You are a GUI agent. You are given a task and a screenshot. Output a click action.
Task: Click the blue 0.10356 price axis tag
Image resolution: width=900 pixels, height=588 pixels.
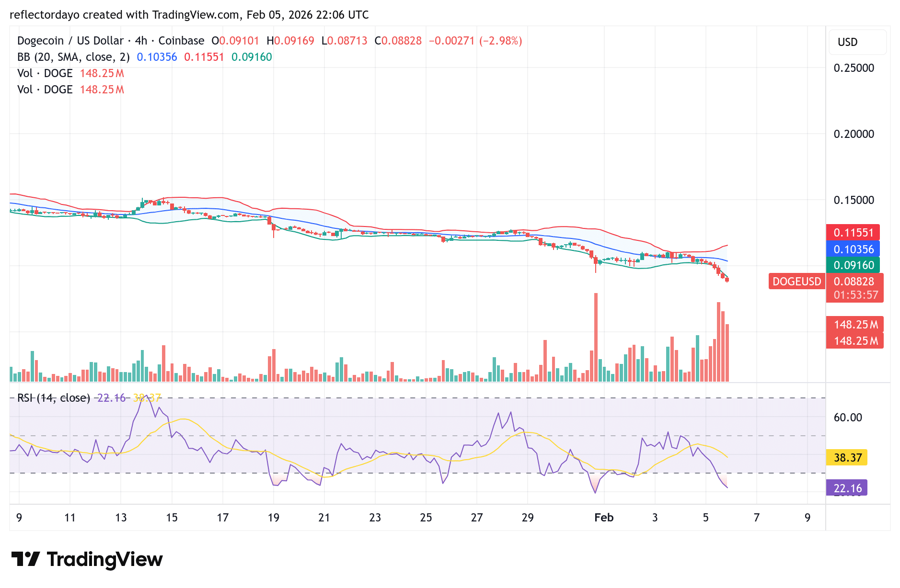[853, 249]
